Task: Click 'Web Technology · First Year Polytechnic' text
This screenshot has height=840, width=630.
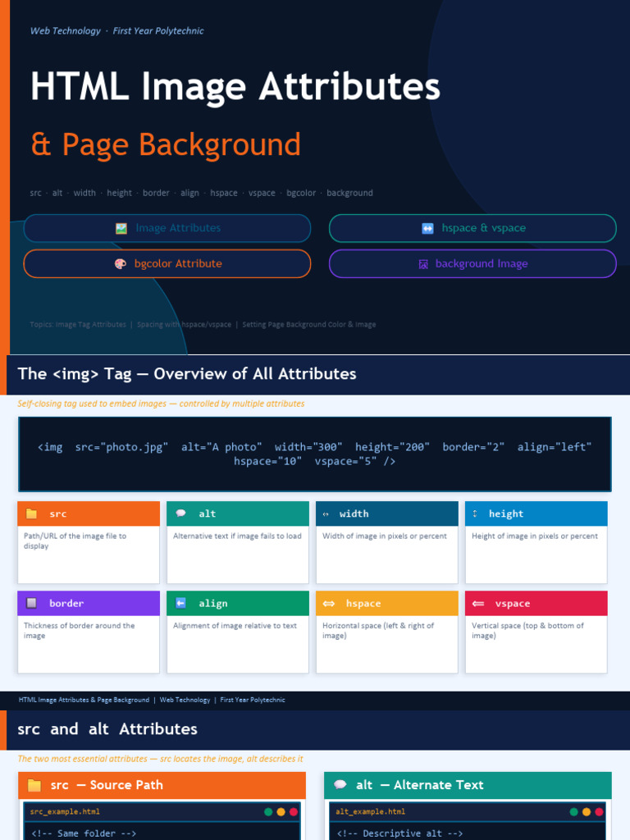Action: coord(116,31)
